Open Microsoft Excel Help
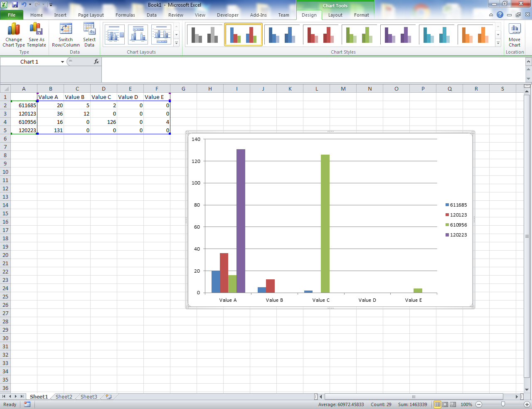Viewport: 532px width, 409px height. click(500, 15)
